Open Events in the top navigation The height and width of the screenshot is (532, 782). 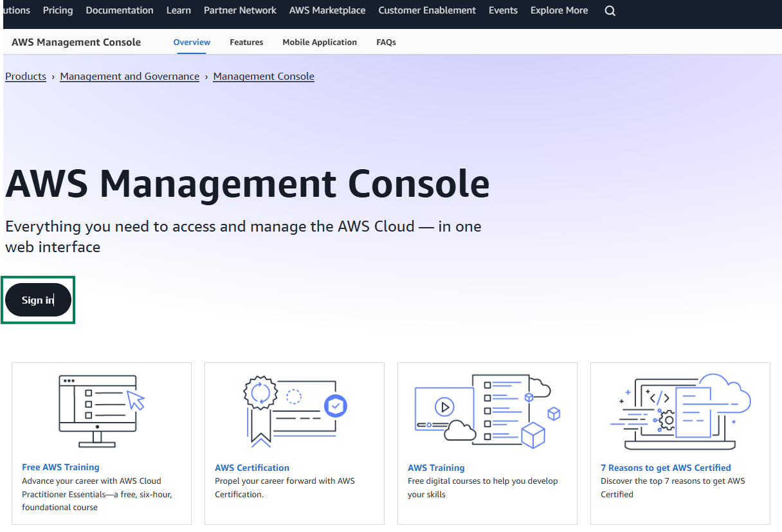tap(503, 10)
